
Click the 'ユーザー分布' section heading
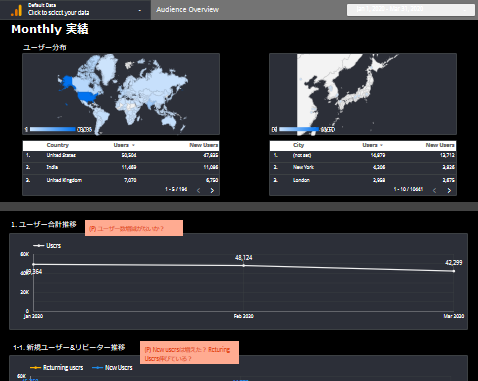45,47
